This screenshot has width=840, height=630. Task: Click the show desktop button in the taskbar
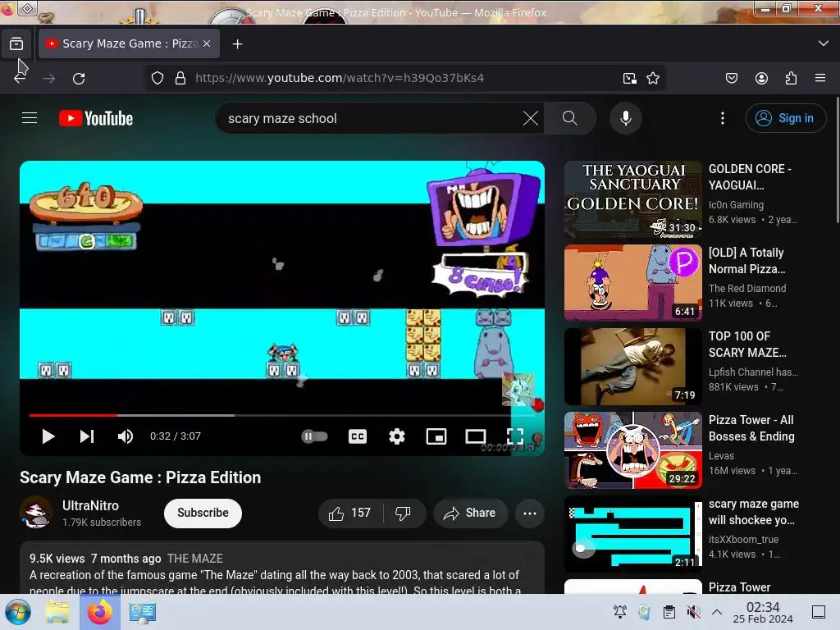tap(818, 611)
